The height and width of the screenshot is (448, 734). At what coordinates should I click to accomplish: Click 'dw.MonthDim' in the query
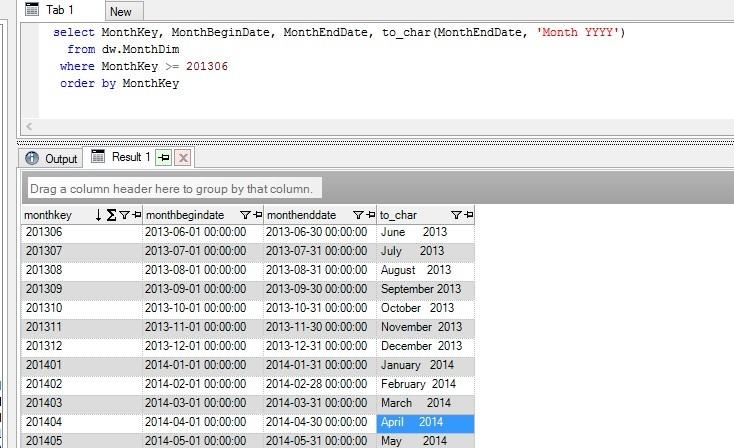140,49
